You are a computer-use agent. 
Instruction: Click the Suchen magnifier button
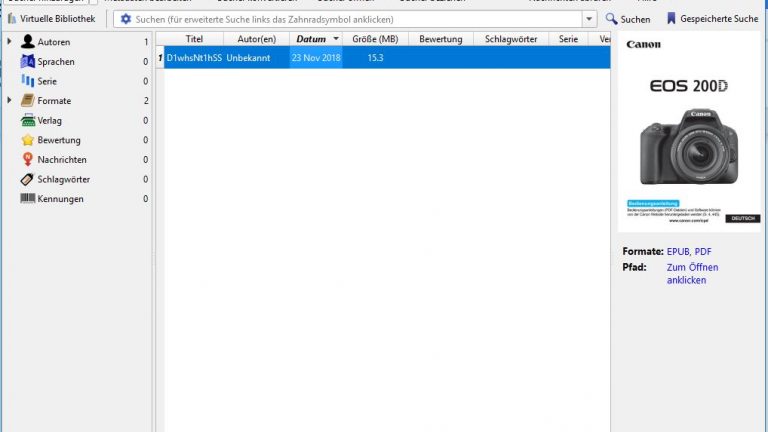(x=628, y=19)
